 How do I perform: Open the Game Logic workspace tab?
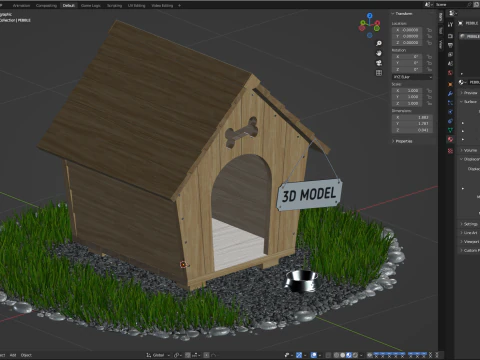90,5
